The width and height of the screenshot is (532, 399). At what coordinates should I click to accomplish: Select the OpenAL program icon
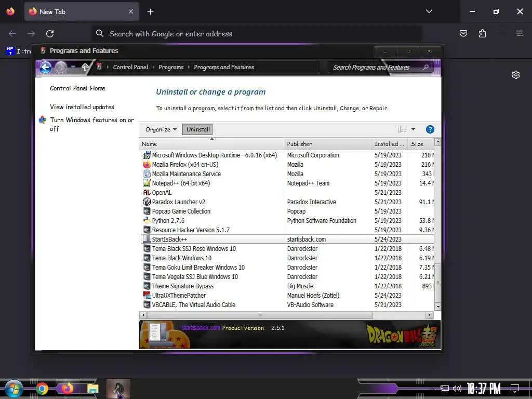click(147, 192)
